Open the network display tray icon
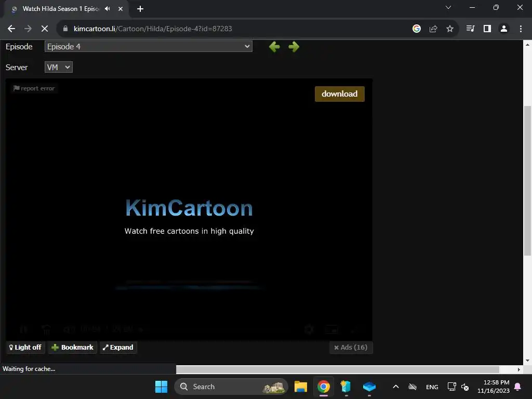 452,387
